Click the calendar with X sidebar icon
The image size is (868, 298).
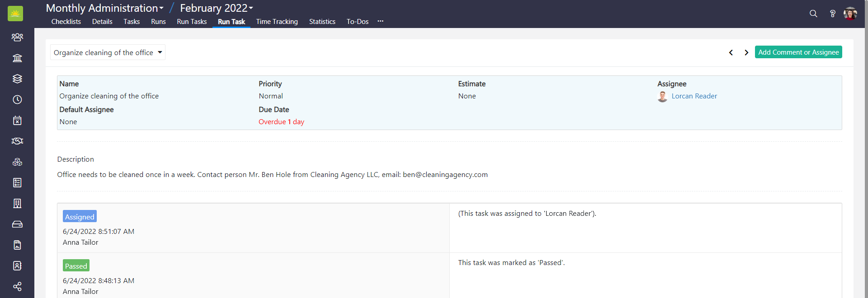pyautogui.click(x=17, y=121)
